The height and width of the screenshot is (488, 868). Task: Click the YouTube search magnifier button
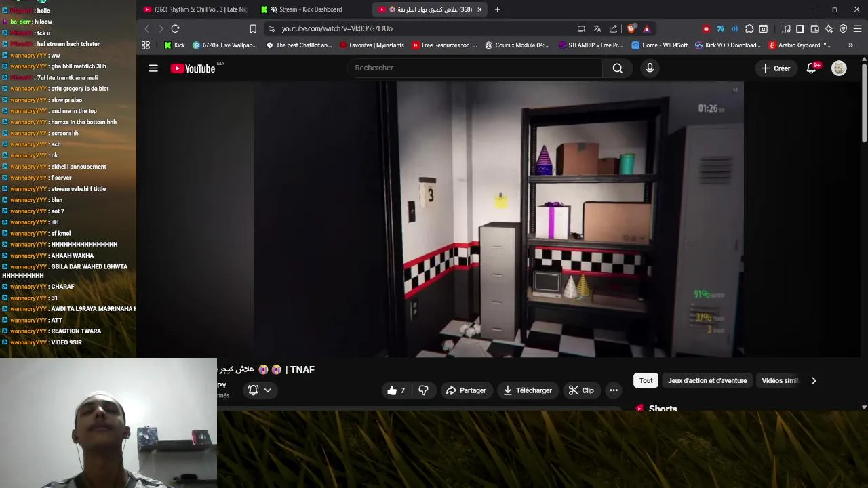pos(617,68)
